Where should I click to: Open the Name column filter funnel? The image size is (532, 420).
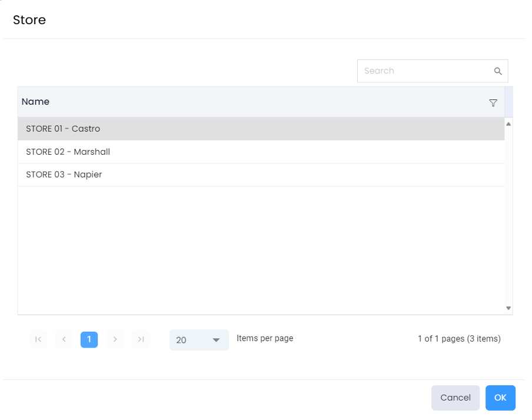[493, 103]
